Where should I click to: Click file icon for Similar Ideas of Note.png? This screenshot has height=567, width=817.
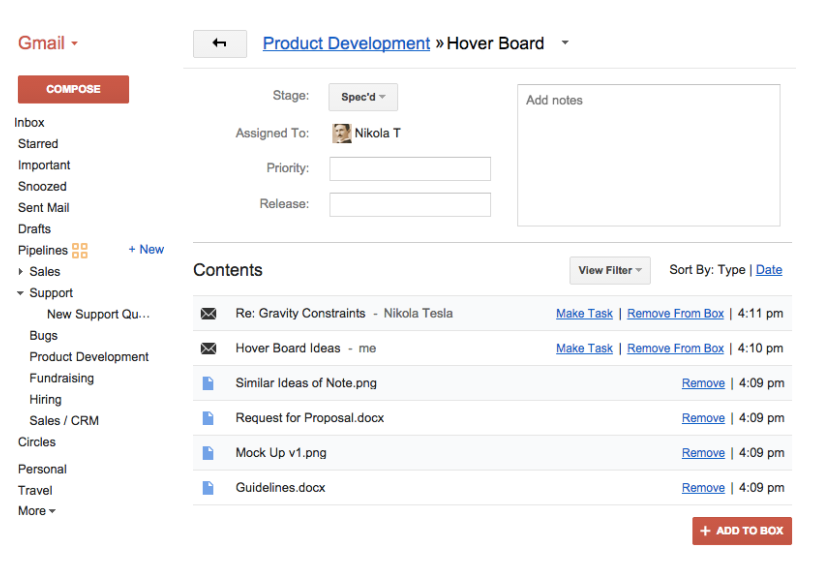coord(208,383)
